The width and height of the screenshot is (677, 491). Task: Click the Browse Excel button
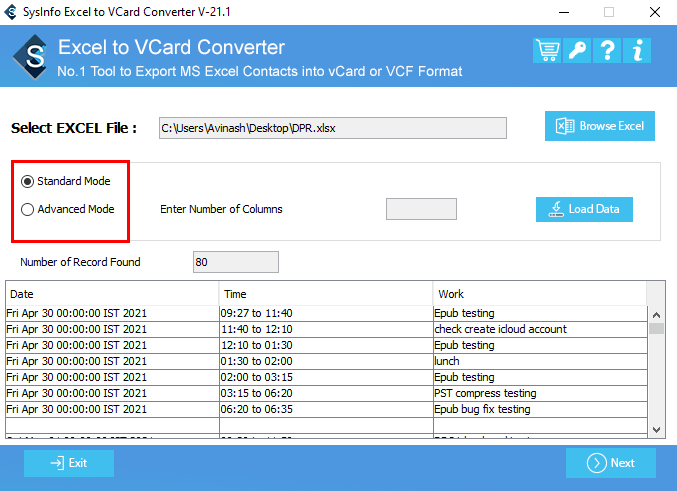click(600, 126)
